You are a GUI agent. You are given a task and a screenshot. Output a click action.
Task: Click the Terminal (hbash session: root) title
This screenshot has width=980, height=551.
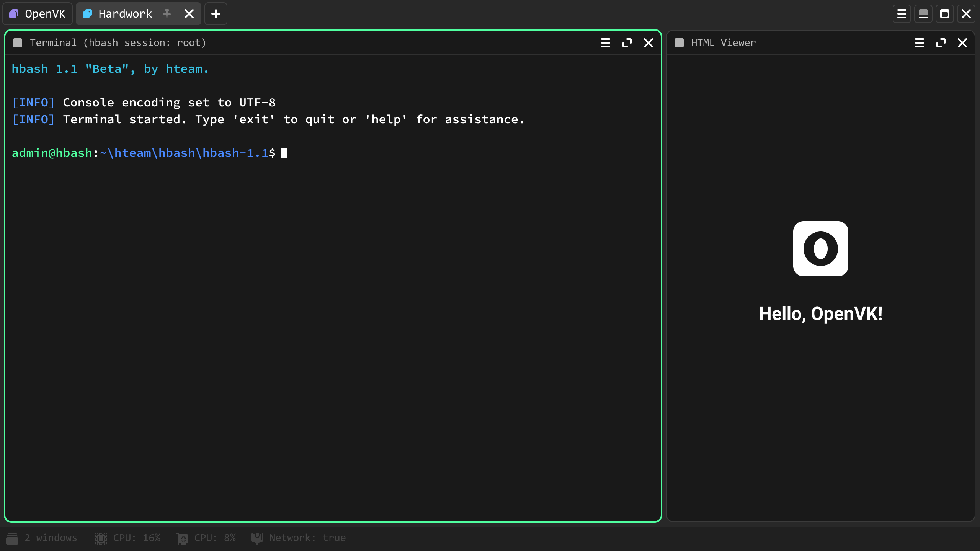coord(118,43)
